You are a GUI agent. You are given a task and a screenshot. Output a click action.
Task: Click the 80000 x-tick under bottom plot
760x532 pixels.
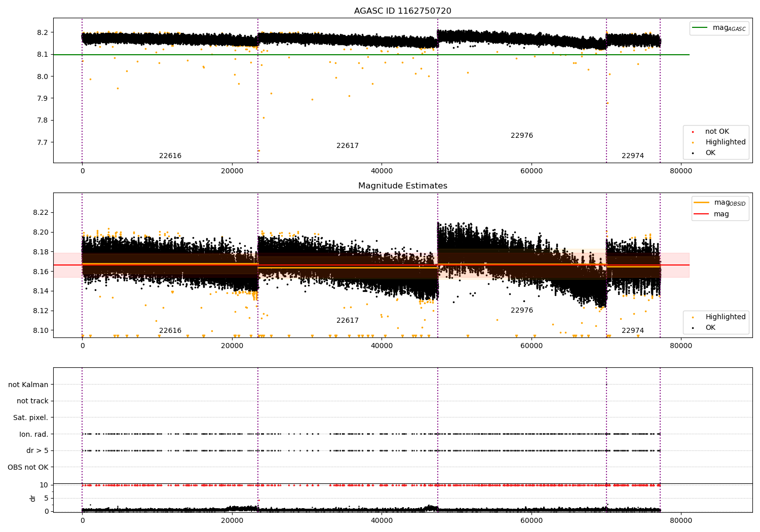point(680,521)
